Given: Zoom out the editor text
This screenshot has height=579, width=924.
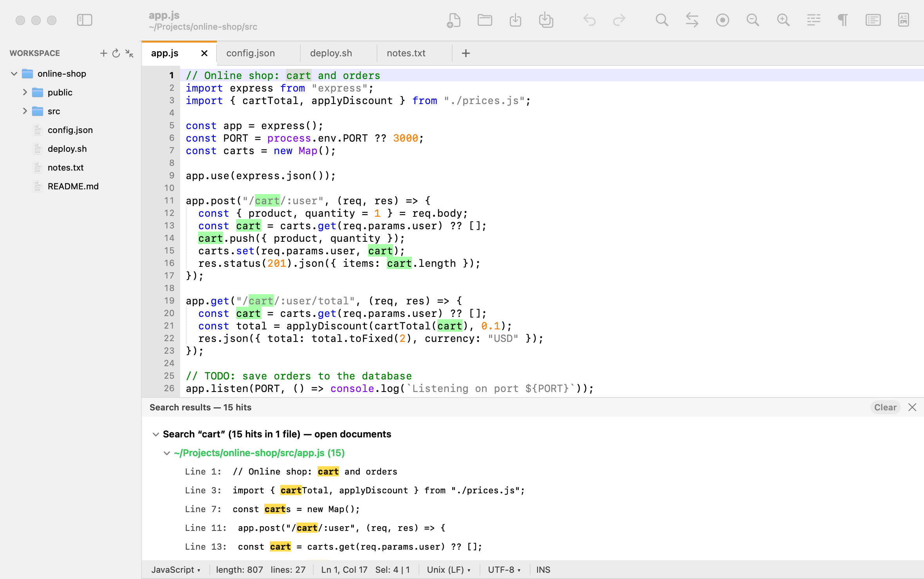Looking at the screenshot, I should click(753, 20).
